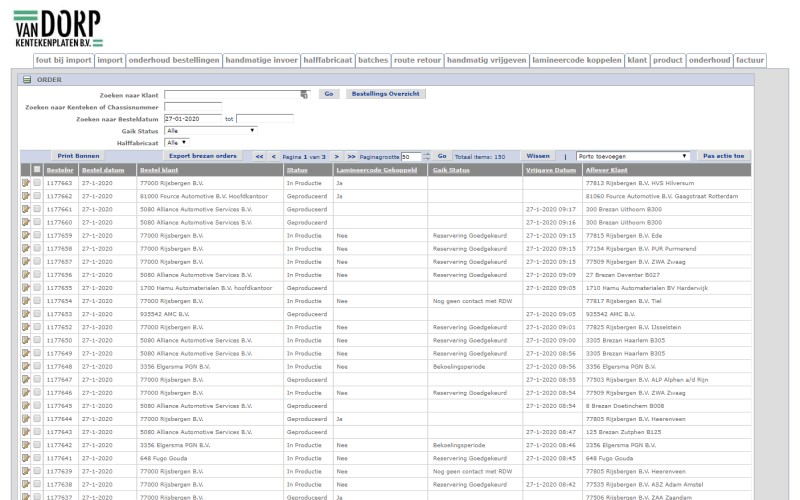Open the 'factuur' tab
The width and height of the screenshot is (800, 500).
[x=750, y=60]
